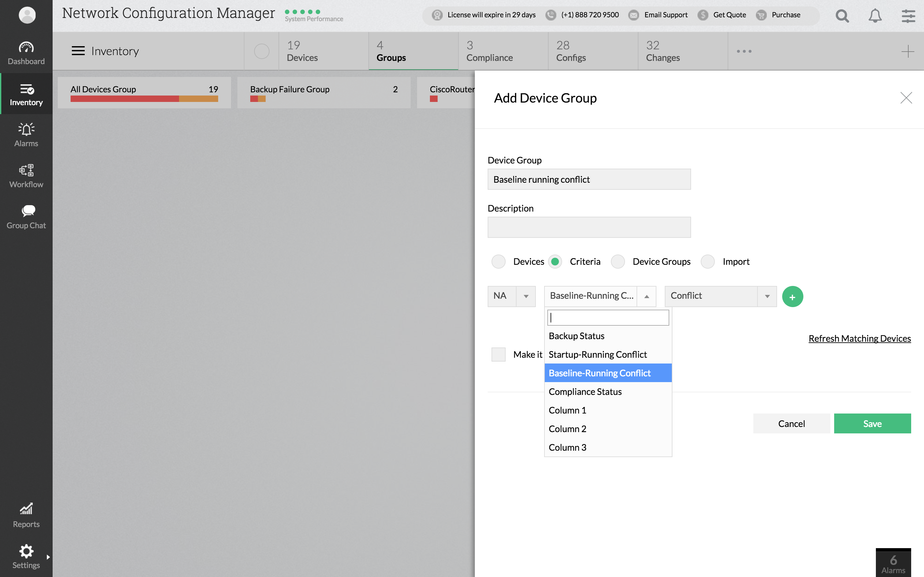Choose Compliance Status from the dropdown list
Image resolution: width=924 pixels, height=577 pixels.
point(585,391)
